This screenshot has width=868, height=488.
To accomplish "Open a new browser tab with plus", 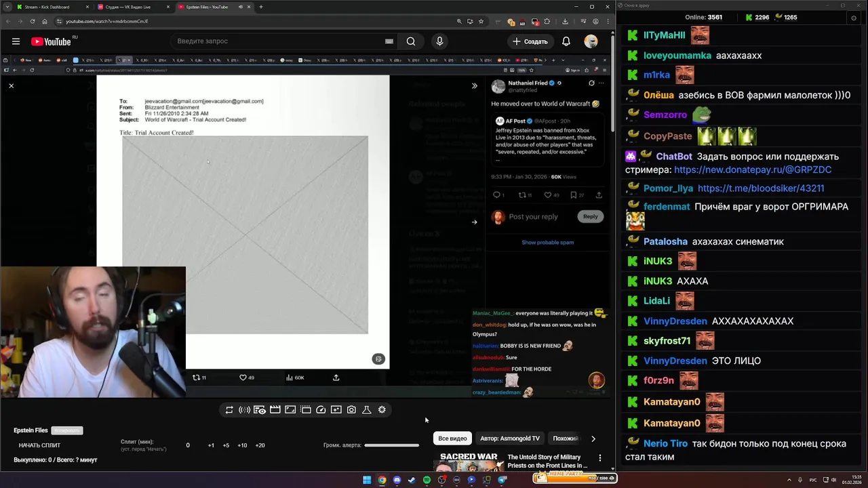I will [x=261, y=7].
